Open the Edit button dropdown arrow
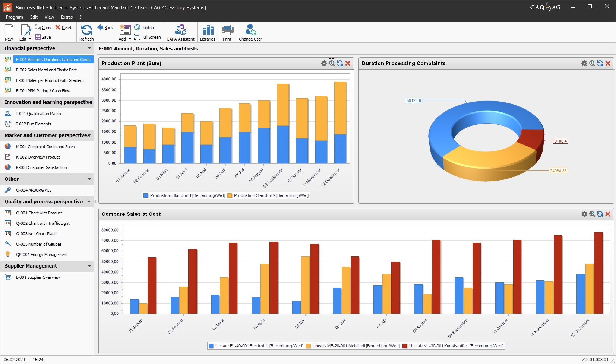616x364 pixels. click(x=31, y=39)
